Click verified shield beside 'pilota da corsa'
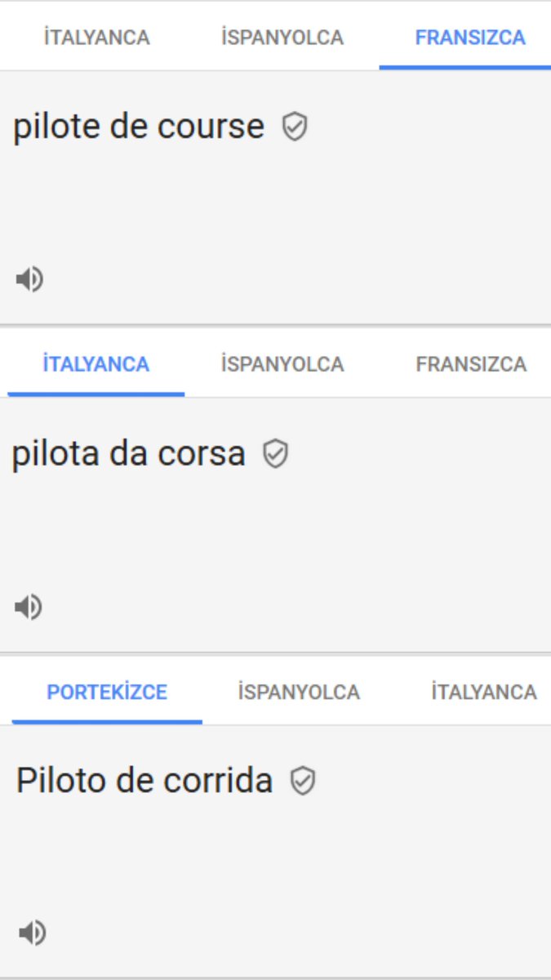 click(x=276, y=454)
